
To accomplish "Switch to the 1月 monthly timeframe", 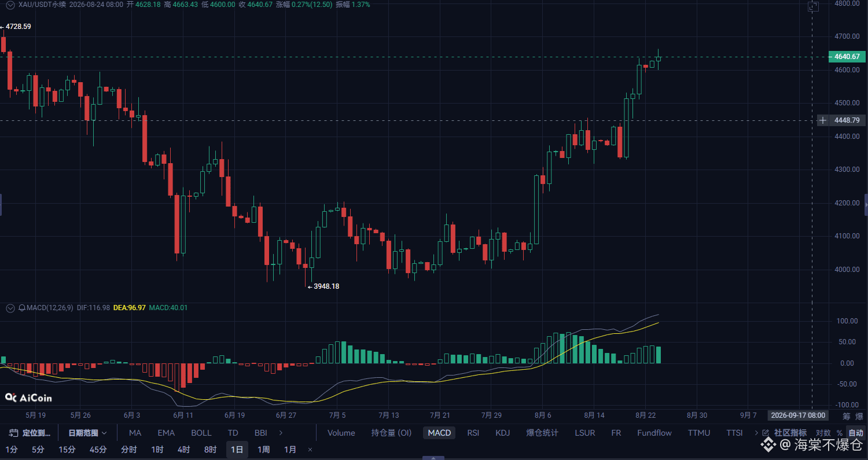I will coord(290,450).
